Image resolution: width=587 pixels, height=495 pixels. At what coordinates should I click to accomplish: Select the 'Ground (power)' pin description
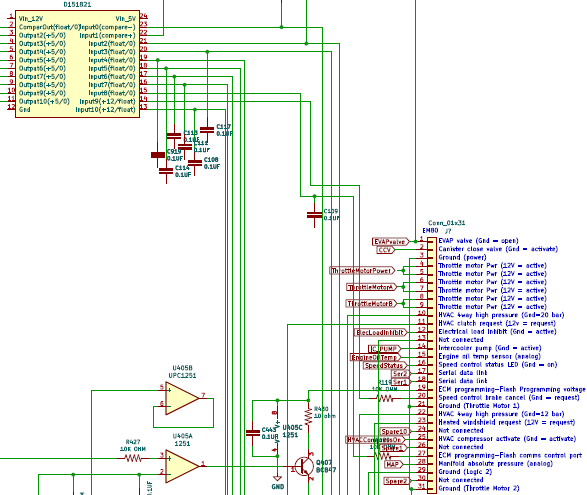pyautogui.click(x=462, y=257)
